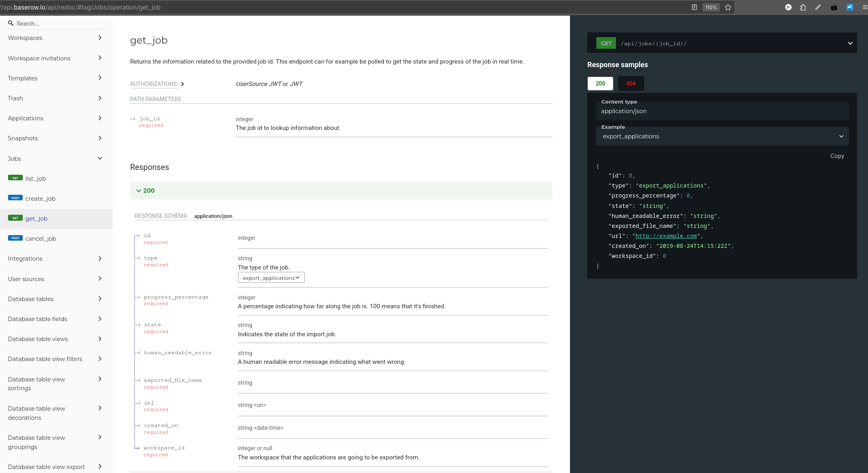Click the circled P extension icon
Screen dimensions: 868x473
(788, 7)
